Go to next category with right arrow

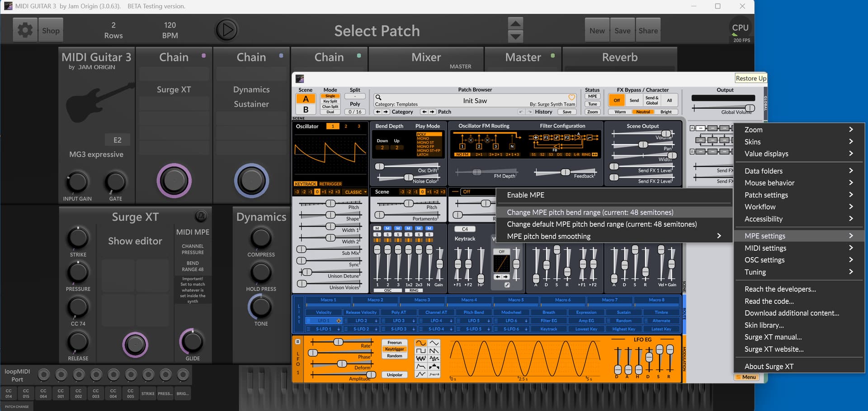click(x=386, y=112)
